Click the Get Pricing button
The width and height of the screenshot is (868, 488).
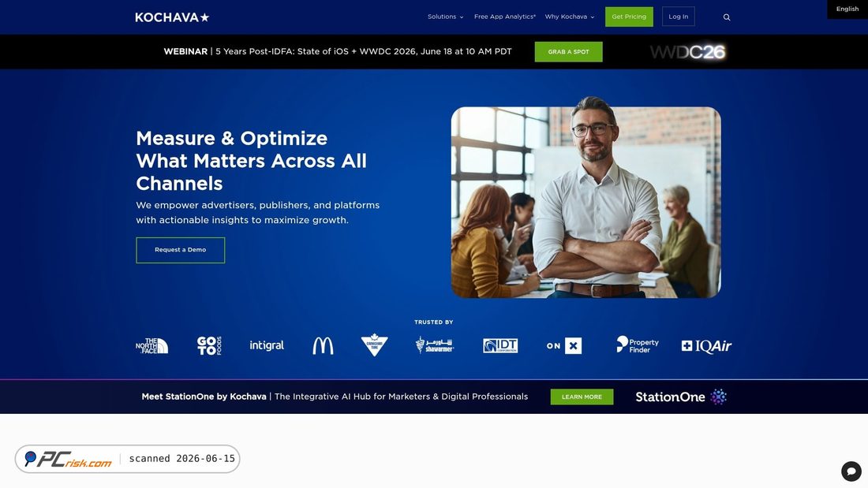pyautogui.click(x=629, y=17)
